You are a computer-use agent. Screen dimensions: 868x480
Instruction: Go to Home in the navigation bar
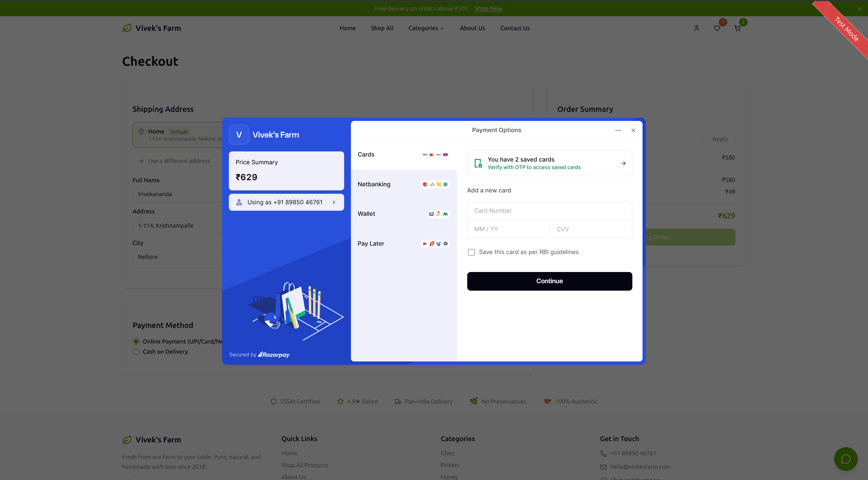348,28
